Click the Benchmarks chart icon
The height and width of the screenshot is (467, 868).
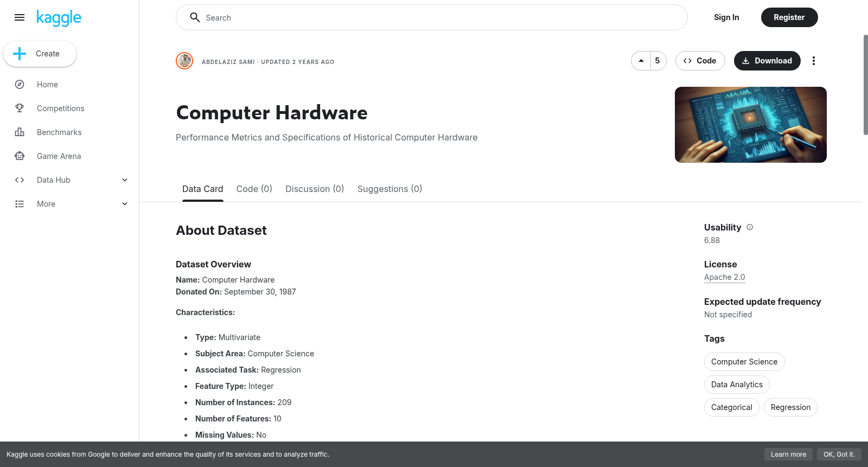20,132
